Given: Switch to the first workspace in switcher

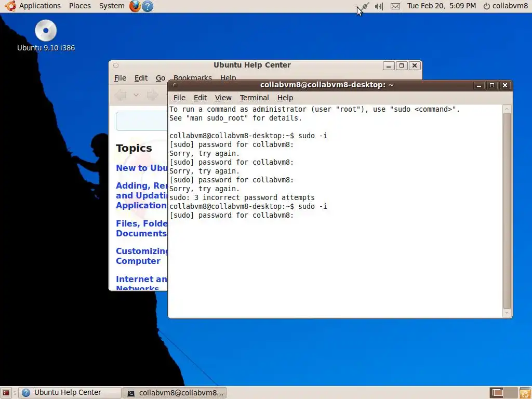Looking at the screenshot, I should (x=497, y=393).
